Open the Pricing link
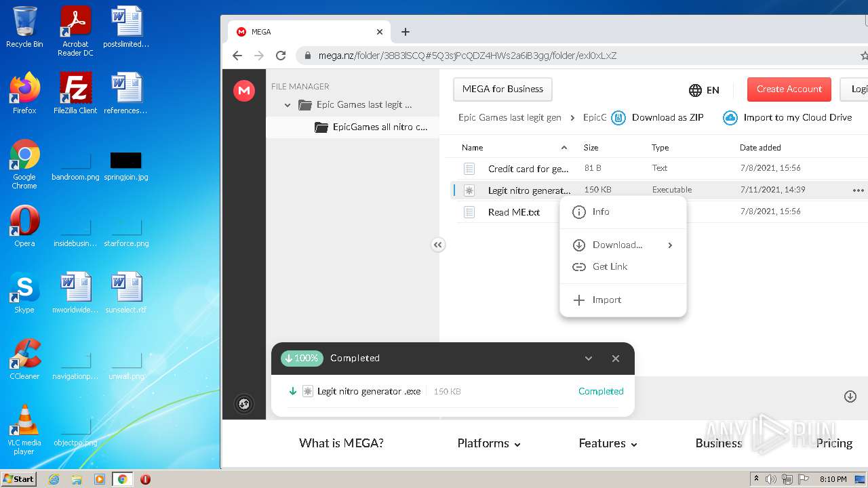Viewport: 868px width, 488px height. click(834, 443)
